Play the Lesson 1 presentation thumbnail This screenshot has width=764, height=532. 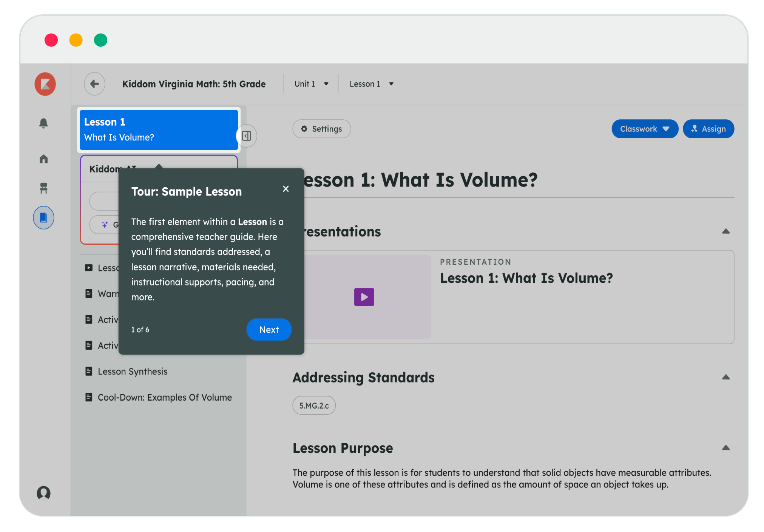tap(364, 297)
